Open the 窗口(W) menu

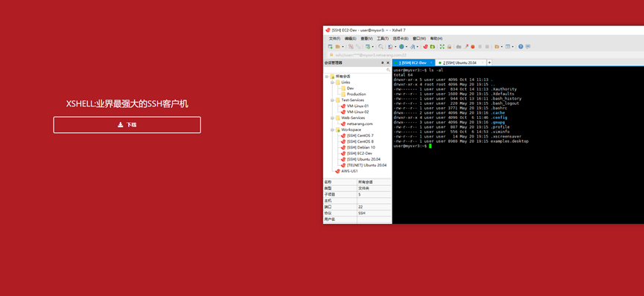419,38
